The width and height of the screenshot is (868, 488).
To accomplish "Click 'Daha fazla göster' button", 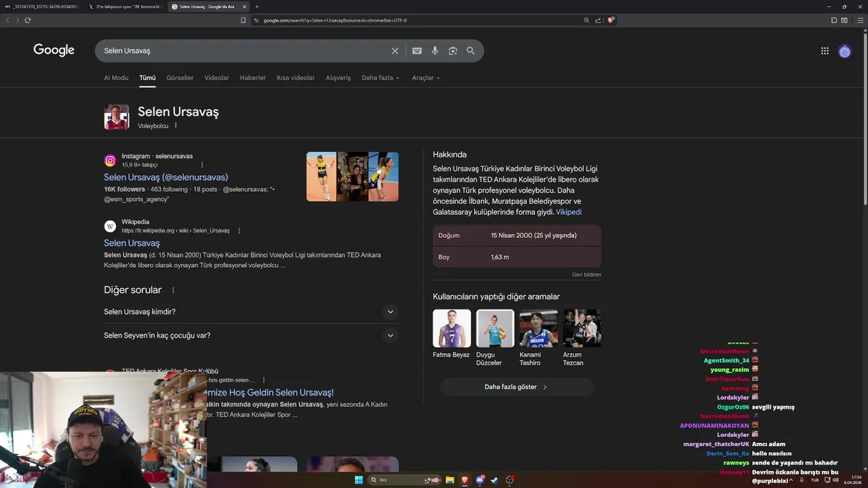I will click(517, 387).
